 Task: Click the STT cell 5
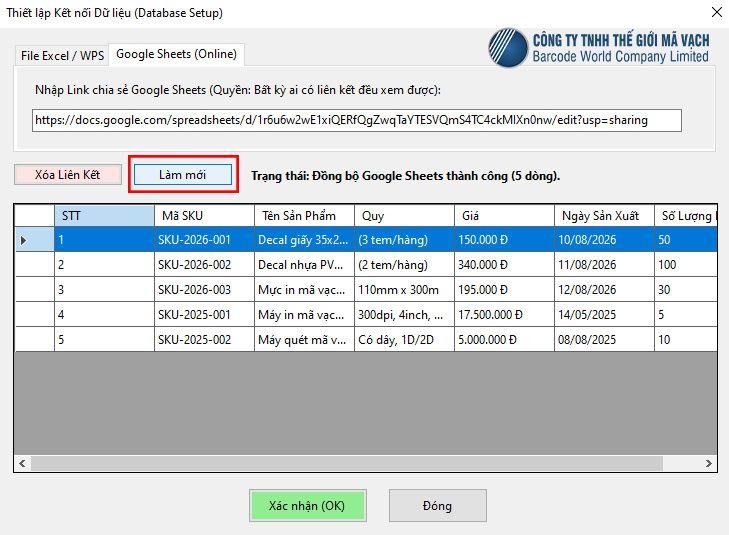pyautogui.click(x=104, y=340)
